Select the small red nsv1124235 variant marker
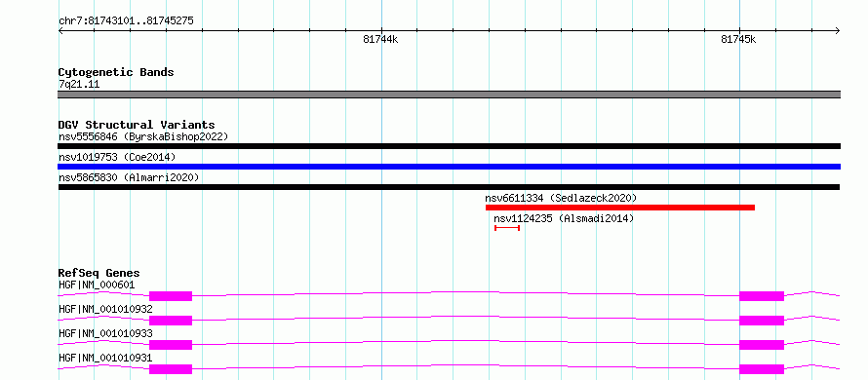This screenshot has height=380, width=868. (507, 228)
